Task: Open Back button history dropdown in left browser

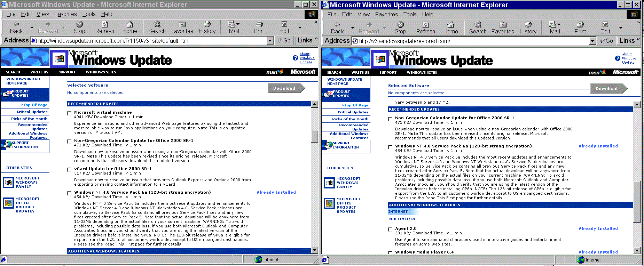Action: pyautogui.click(x=32, y=27)
